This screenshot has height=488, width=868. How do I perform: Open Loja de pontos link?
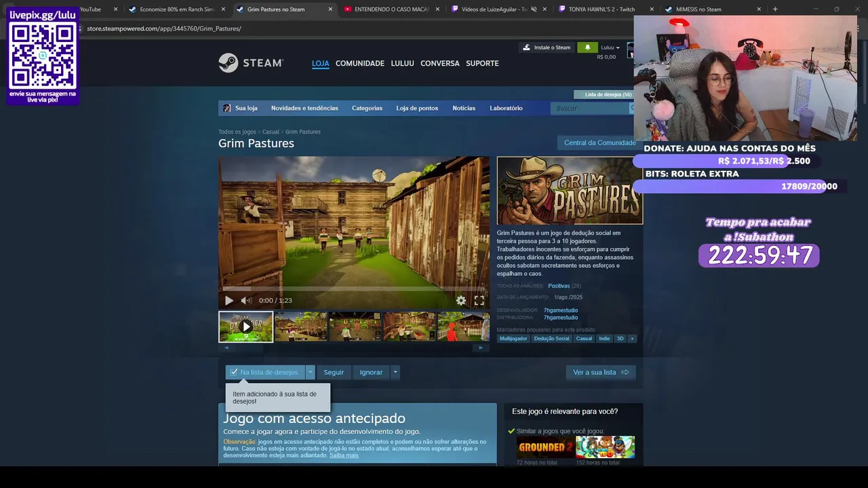(x=417, y=108)
